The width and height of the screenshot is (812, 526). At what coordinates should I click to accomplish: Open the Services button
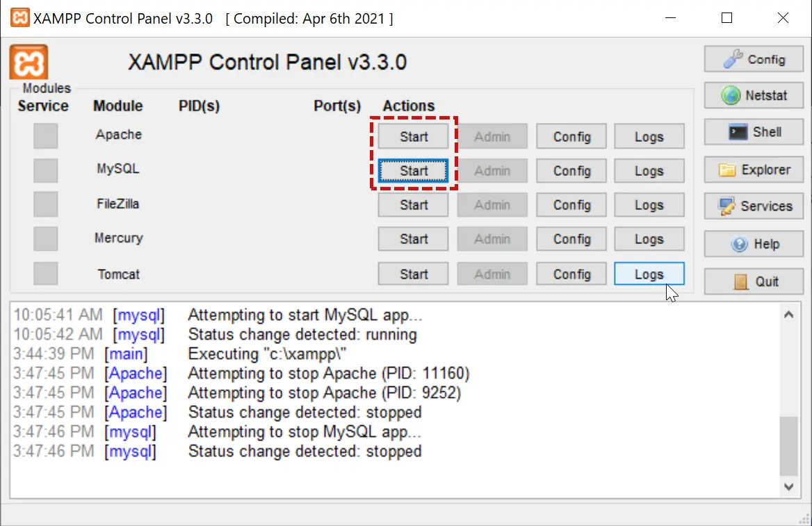[754, 206]
